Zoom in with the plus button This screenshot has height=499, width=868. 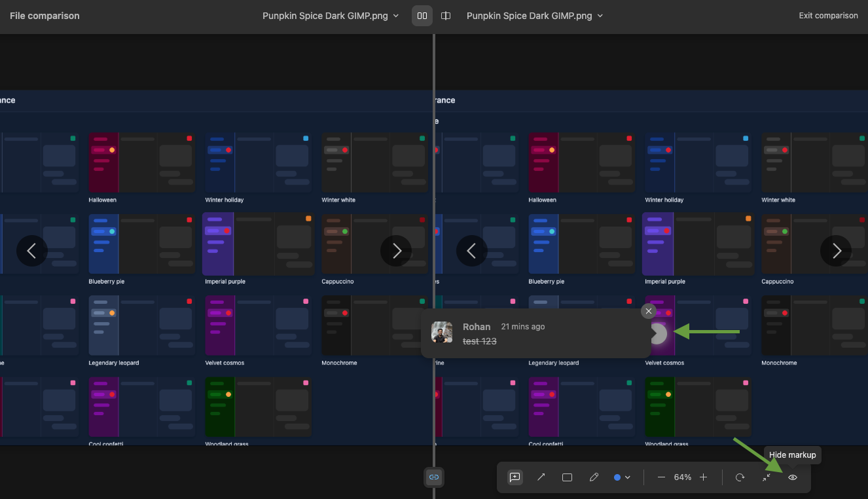[x=703, y=477]
